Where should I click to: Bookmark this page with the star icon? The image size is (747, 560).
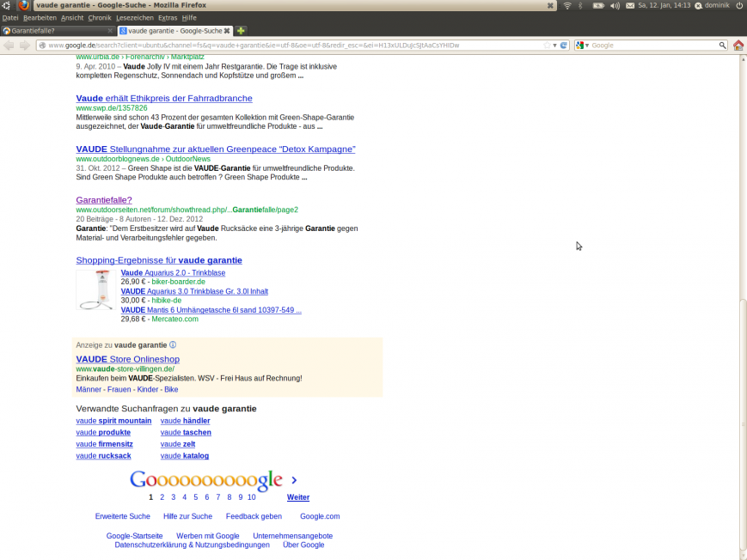pos(547,46)
